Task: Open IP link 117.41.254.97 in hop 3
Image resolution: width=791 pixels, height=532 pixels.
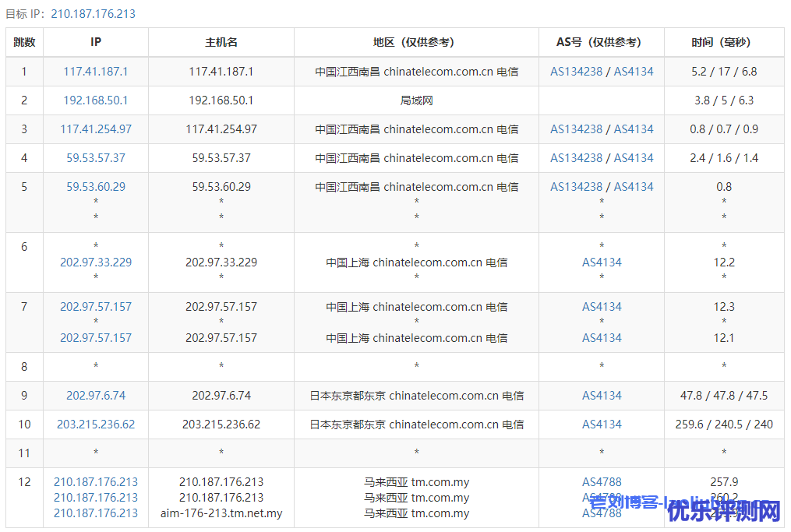Action: tap(96, 129)
